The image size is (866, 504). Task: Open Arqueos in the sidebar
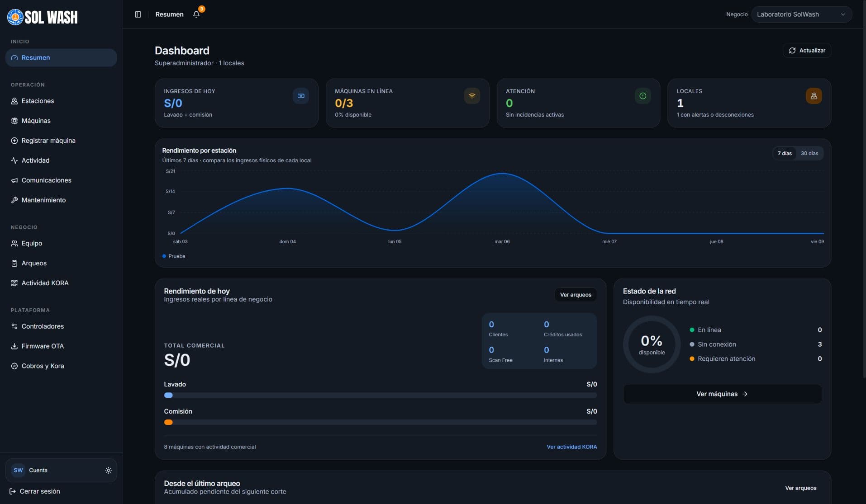click(x=61, y=263)
